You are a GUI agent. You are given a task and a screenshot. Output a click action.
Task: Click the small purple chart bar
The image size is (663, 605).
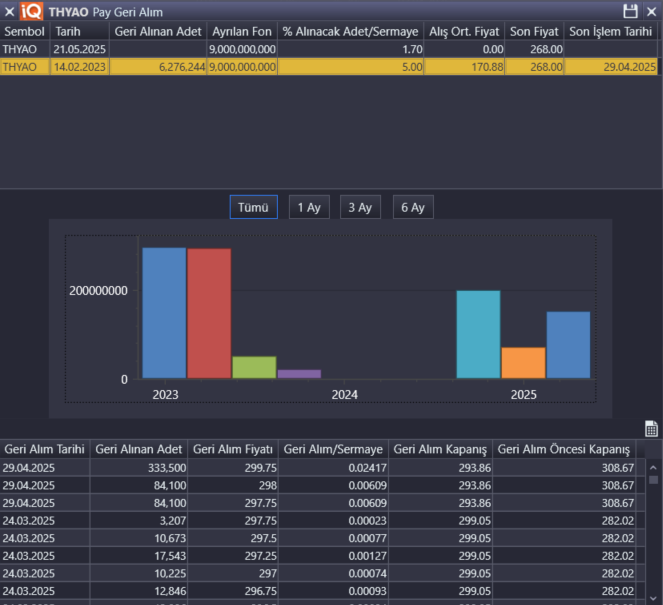pyautogui.click(x=299, y=374)
